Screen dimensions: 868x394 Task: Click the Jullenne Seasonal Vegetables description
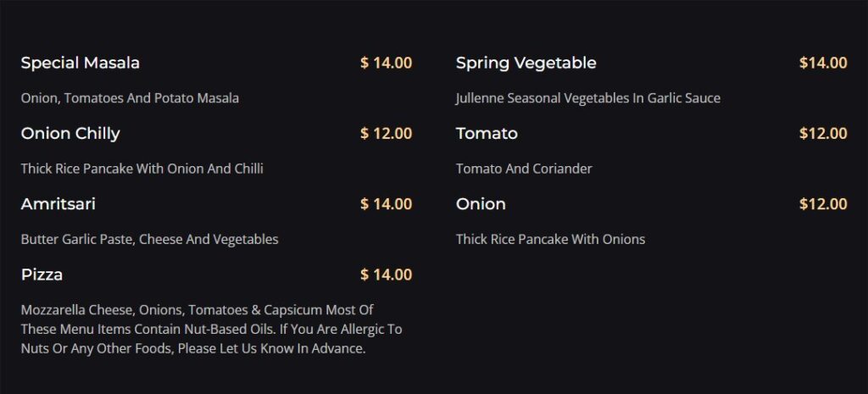click(x=588, y=98)
